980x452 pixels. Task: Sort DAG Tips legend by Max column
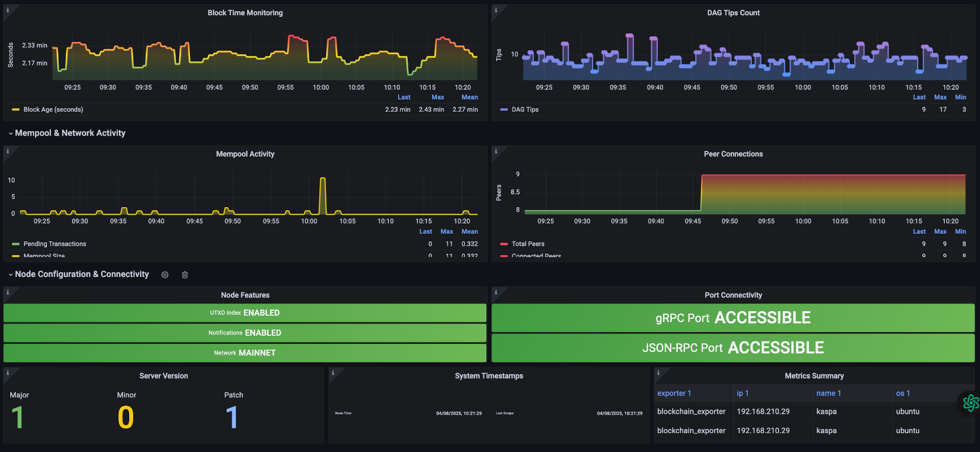point(940,97)
